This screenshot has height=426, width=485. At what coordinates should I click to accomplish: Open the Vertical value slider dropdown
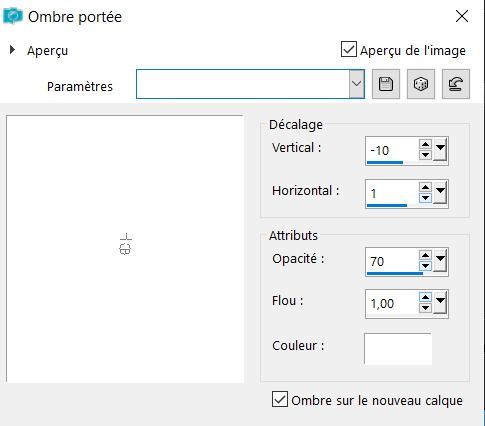440,150
